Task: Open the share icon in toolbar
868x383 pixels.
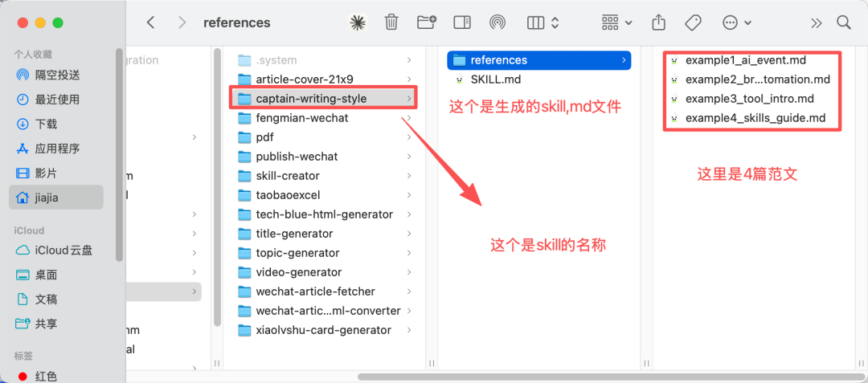Action: pos(658,22)
